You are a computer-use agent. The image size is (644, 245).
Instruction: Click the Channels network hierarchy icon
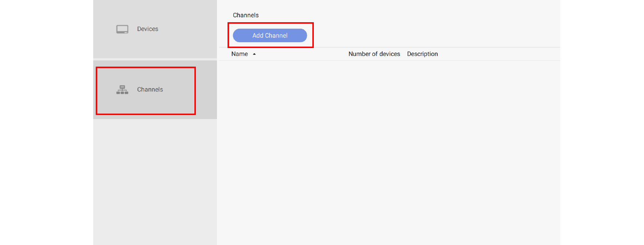(122, 90)
